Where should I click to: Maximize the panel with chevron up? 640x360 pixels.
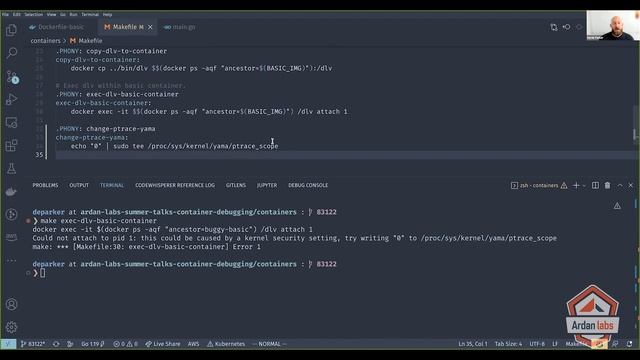pos(620,185)
